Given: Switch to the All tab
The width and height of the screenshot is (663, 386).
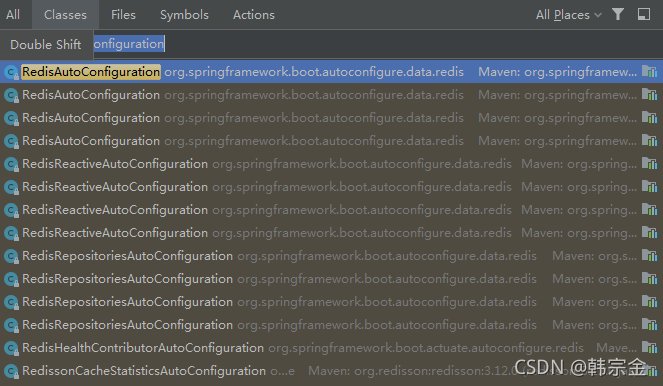Looking at the screenshot, I should (x=13, y=15).
